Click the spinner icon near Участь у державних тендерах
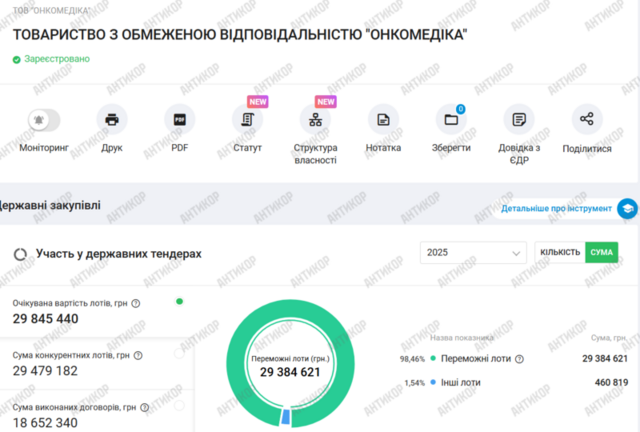 [x=20, y=254]
